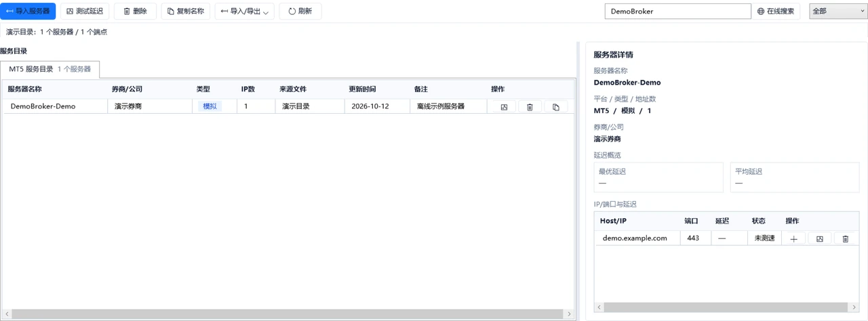Click the Host/IP column header
This screenshot has width=868, height=321.
pos(637,221)
